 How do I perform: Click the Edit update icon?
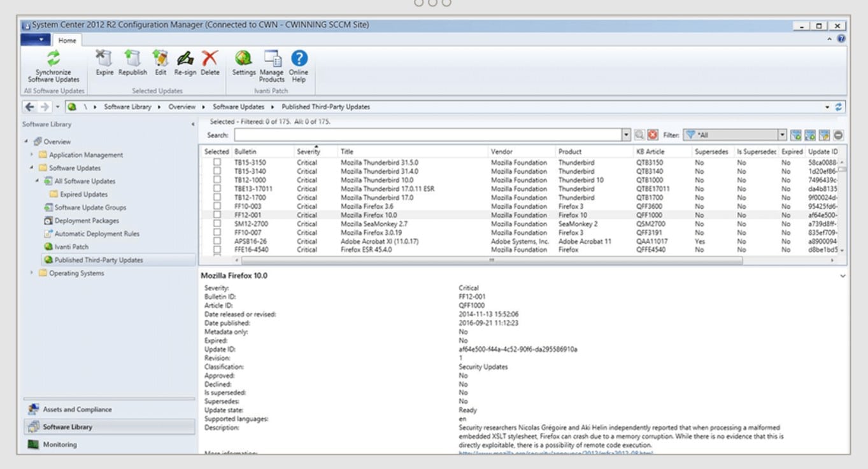(x=160, y=59)
